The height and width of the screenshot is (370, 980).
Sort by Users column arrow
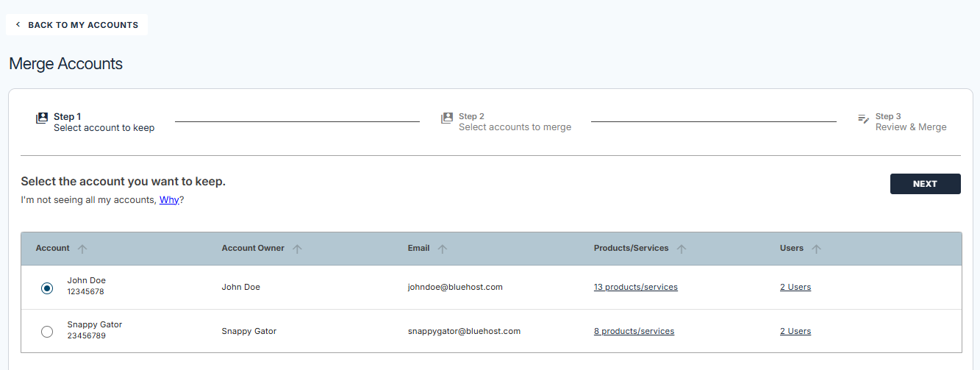(816, 249)
